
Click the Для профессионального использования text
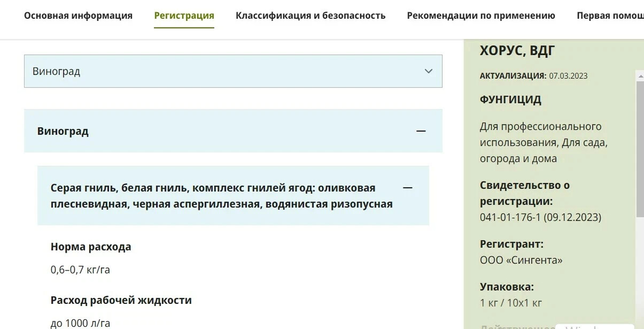[544, 143]
